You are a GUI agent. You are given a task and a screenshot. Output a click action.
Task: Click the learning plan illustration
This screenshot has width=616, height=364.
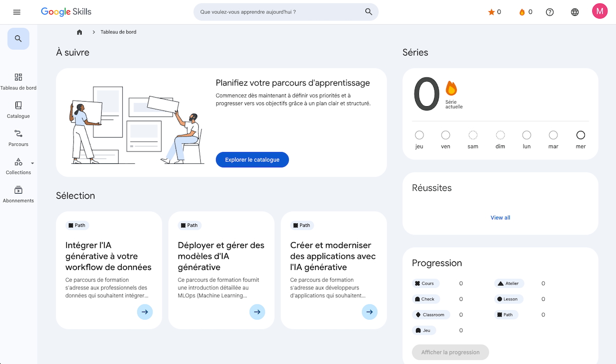click(x=136, y=125)
